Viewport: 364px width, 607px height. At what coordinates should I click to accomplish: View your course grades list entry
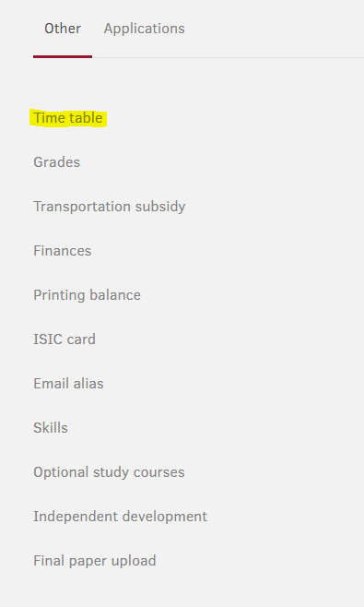pyautogui.click(x=56, y=161)
